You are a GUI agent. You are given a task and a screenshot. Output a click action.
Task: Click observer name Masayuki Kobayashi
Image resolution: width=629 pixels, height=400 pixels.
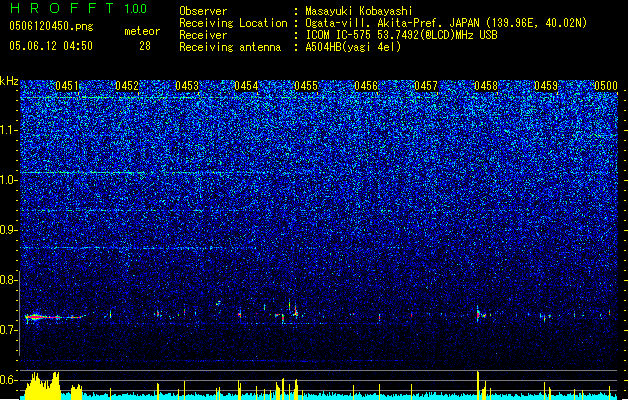359,11
